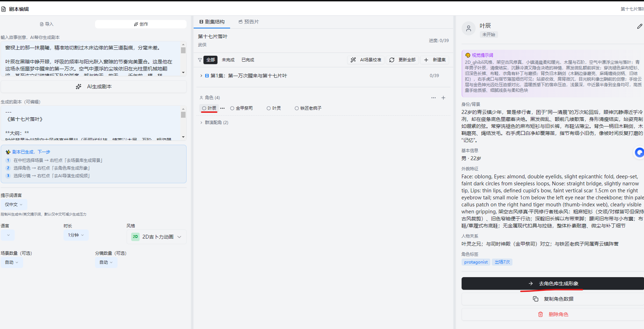Image resolution: width=644 pixels, height=329 pixels.
Task: Click the plus icon beside 角色 (4)
Action: pyautogui.click(x=443, y=98)
